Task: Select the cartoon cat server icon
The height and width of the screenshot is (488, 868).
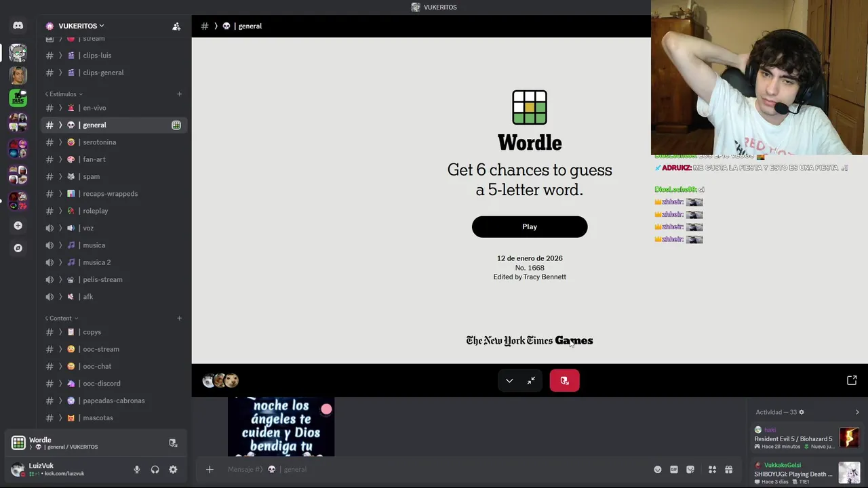Action: [x=18, y=52]
